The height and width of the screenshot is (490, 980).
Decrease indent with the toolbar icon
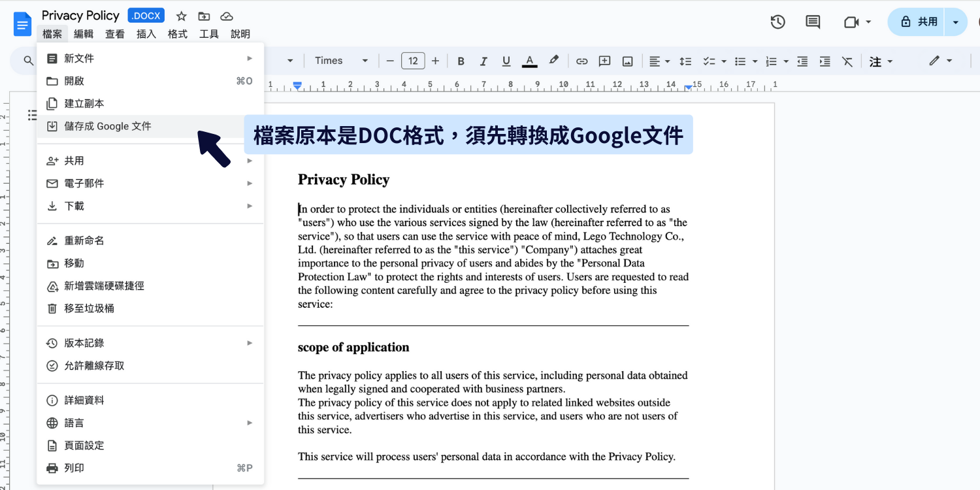(x=803, y=61)
